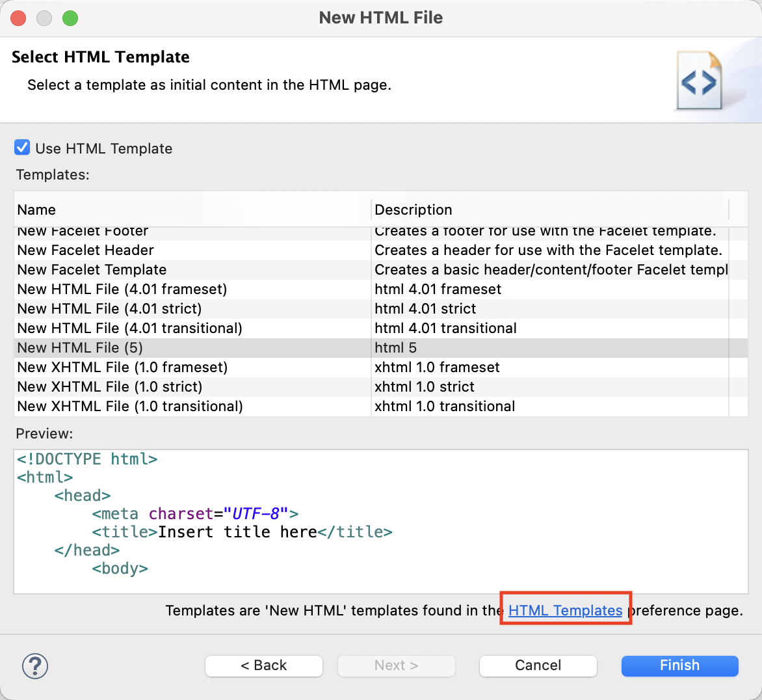762x700 pixels.
Task: Select New XHTML File (1.0 transitional)
Action: [x=130, y=407]
